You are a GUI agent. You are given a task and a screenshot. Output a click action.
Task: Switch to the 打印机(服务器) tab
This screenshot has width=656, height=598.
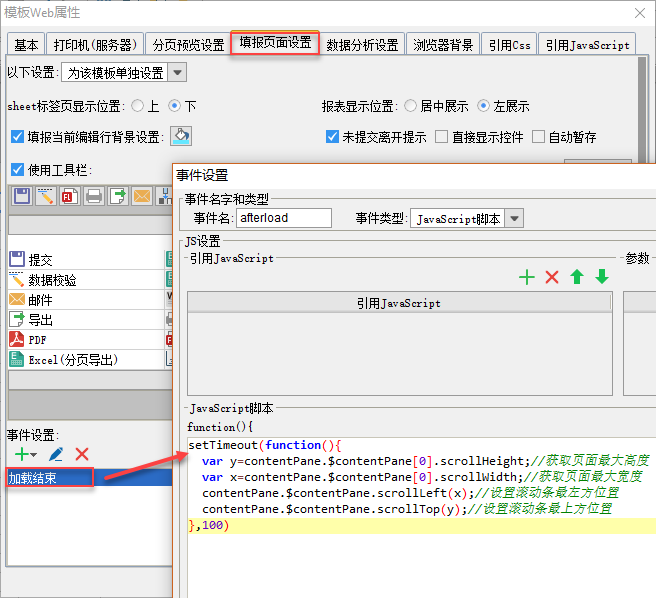(95, 44)
